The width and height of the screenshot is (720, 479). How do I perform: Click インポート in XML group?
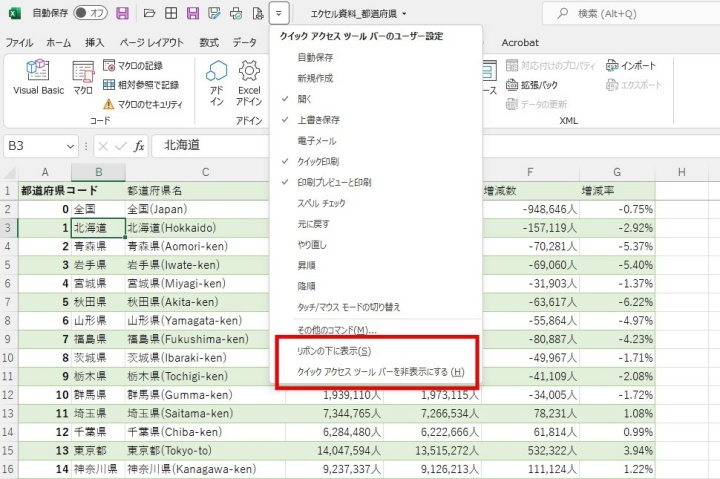pos(630,66)
